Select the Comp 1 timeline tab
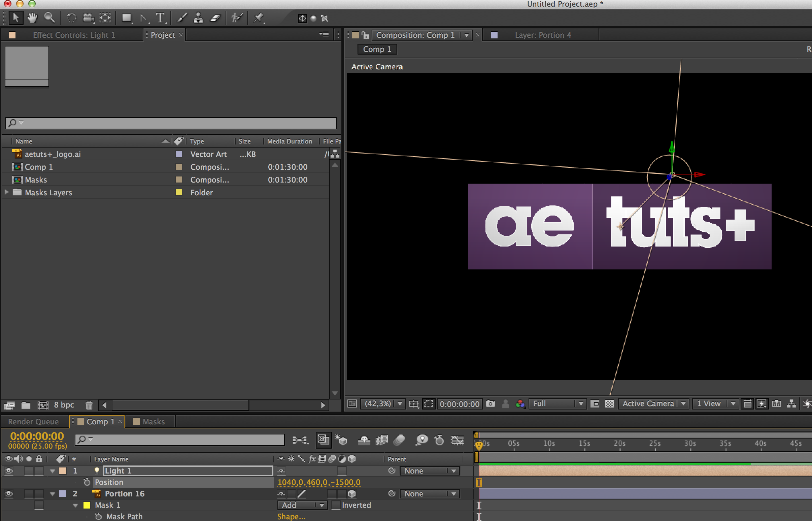The image size is (812, 521). coord(100,422)
